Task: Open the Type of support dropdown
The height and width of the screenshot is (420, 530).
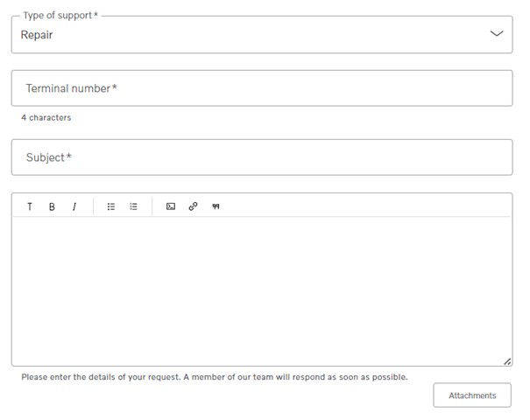Action: pos(262,34)
